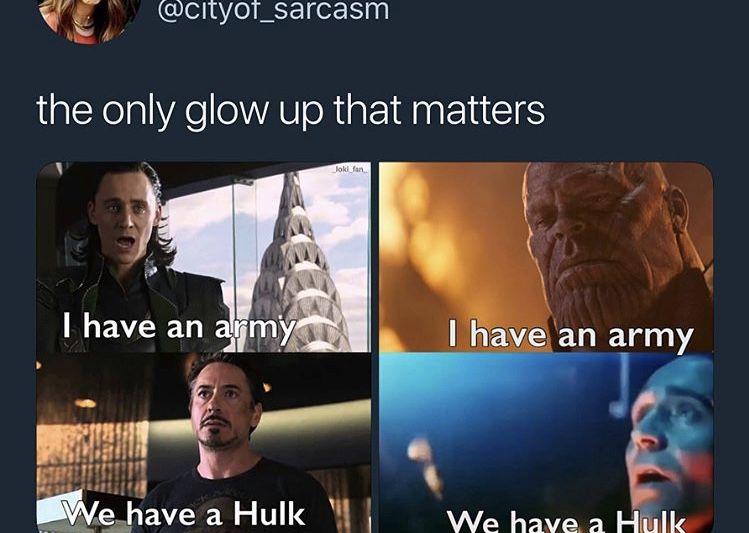
Task: Open the top-left image with the skyscraper
Action: click(x=203, y=257)
